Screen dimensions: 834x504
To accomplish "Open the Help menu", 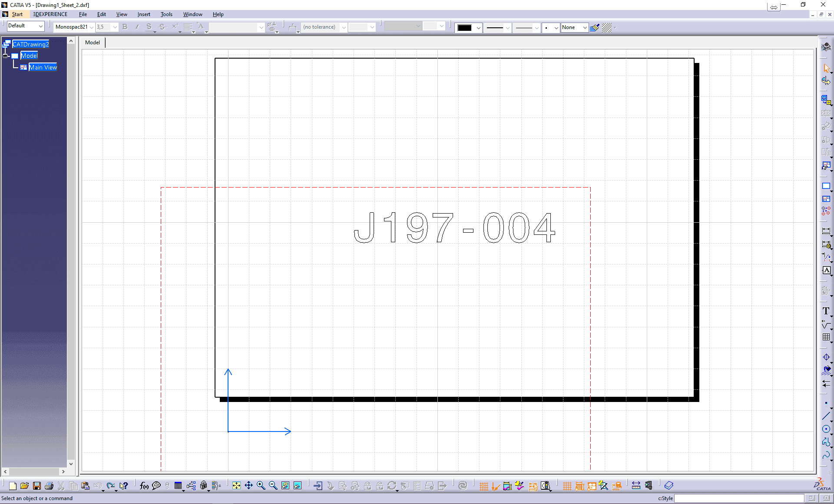I will [x=218, y=14].
